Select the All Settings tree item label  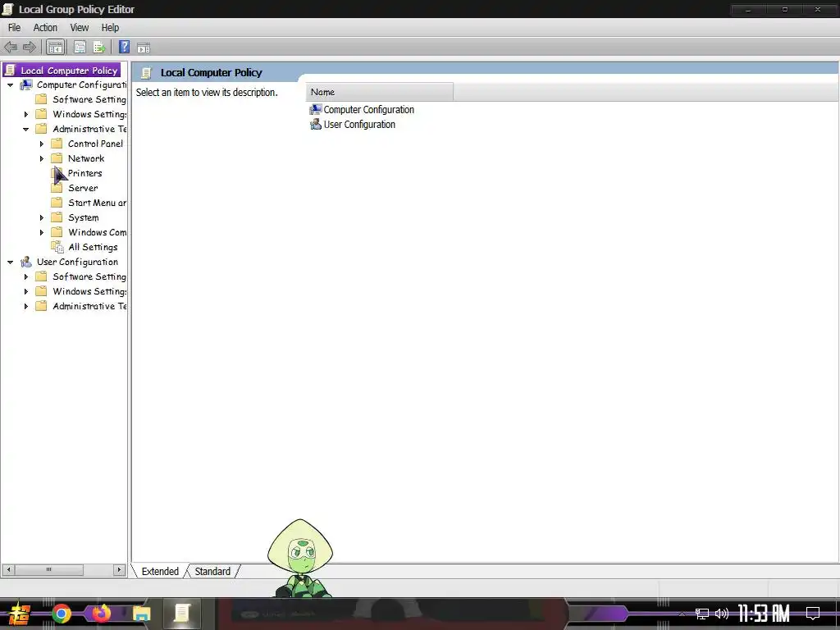click(93, 247)
